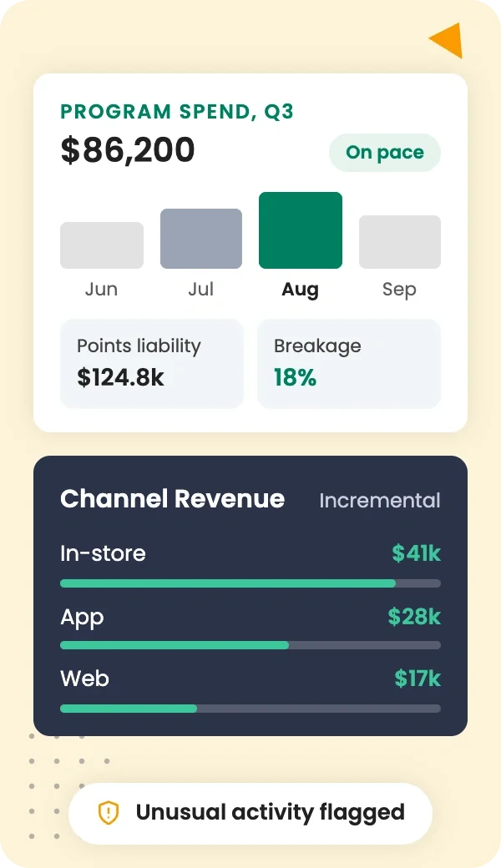
Task: Click the 18% breakage value
Action: point(295,377)
